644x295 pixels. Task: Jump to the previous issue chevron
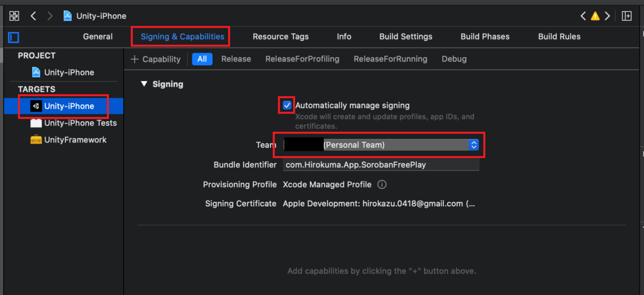[583, 16]
